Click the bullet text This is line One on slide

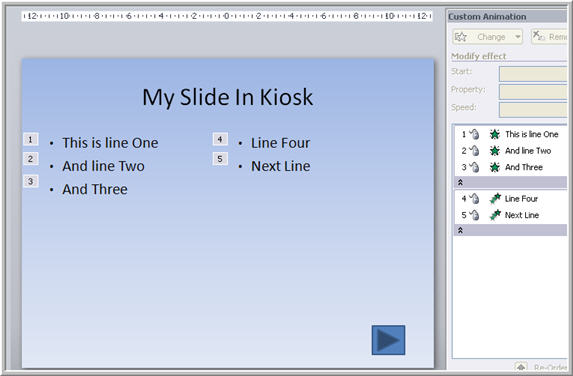[110, 143]
